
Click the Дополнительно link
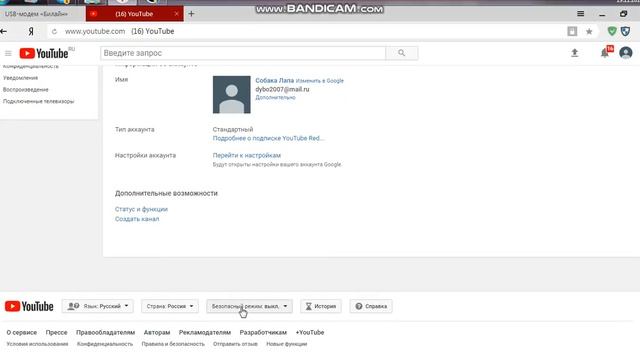pyautogui.click(x=276, y=98)
